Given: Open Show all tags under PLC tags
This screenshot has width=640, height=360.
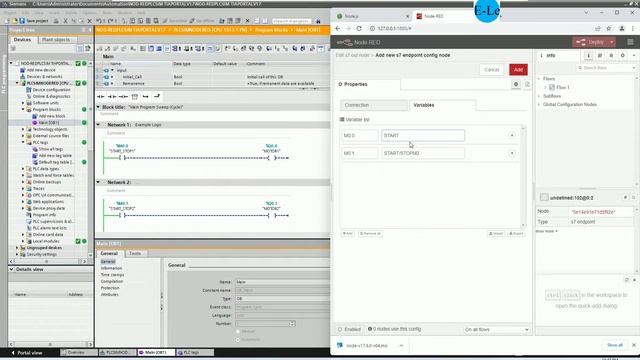Looking at the screenshot, I should coord(50,149).
